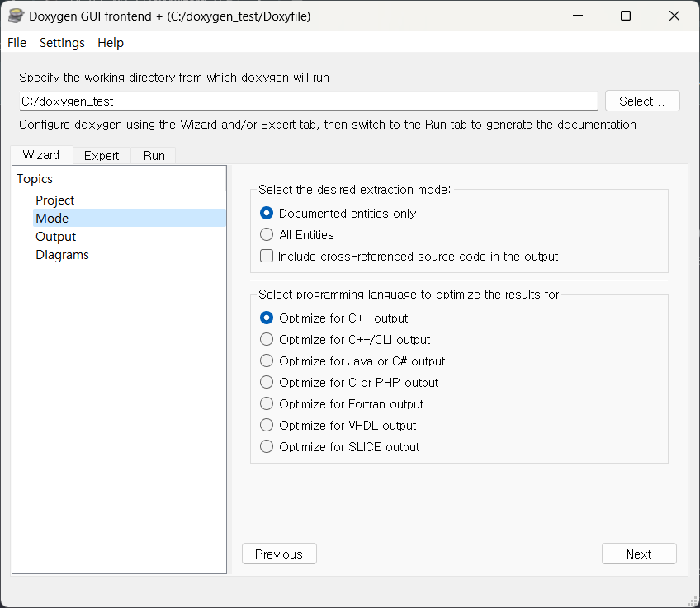Select Project in the Topics tree
The width and height of the screenshot is (700, 608).
(55, 200)
